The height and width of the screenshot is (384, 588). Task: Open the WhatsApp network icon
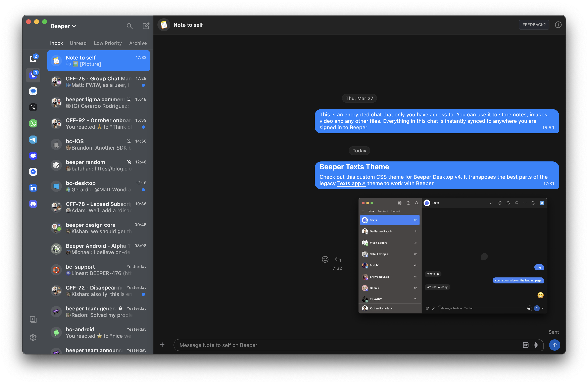click(33, 123)
